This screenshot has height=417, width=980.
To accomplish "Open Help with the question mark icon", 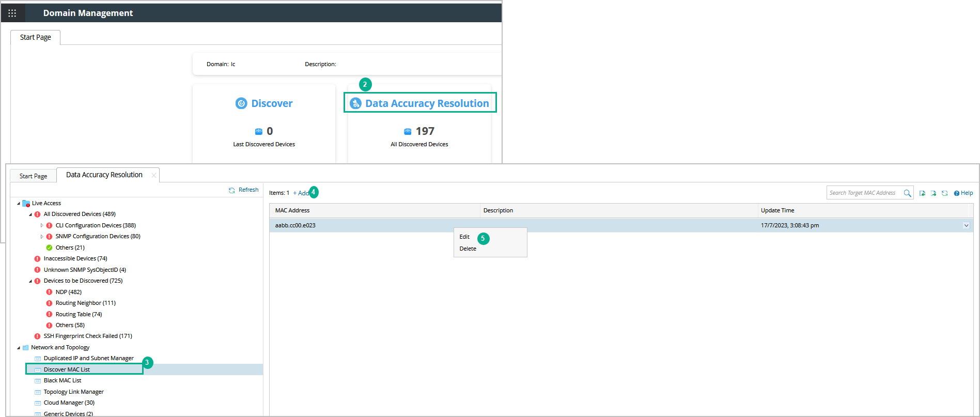I will [957, 193].
